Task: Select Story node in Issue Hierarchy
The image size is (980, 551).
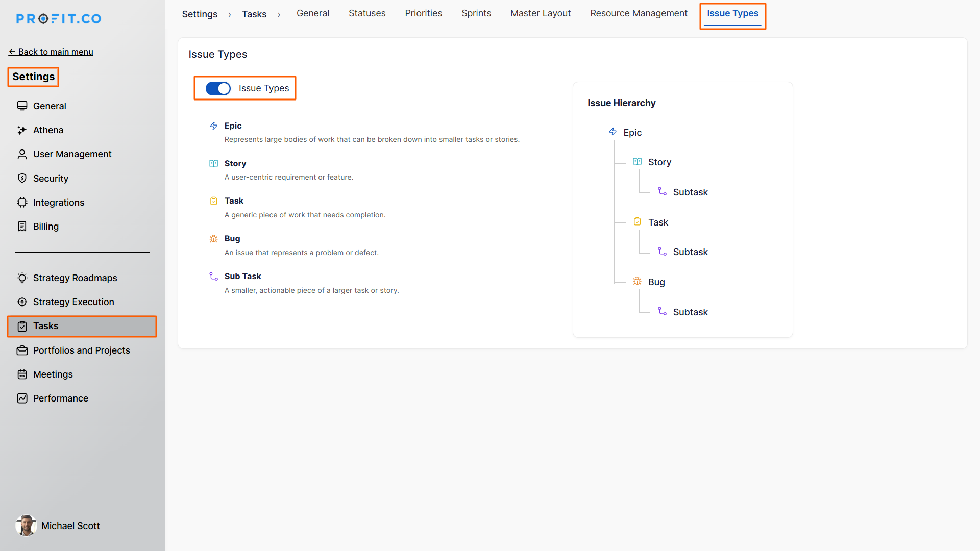Action: [x=659, y=162]
